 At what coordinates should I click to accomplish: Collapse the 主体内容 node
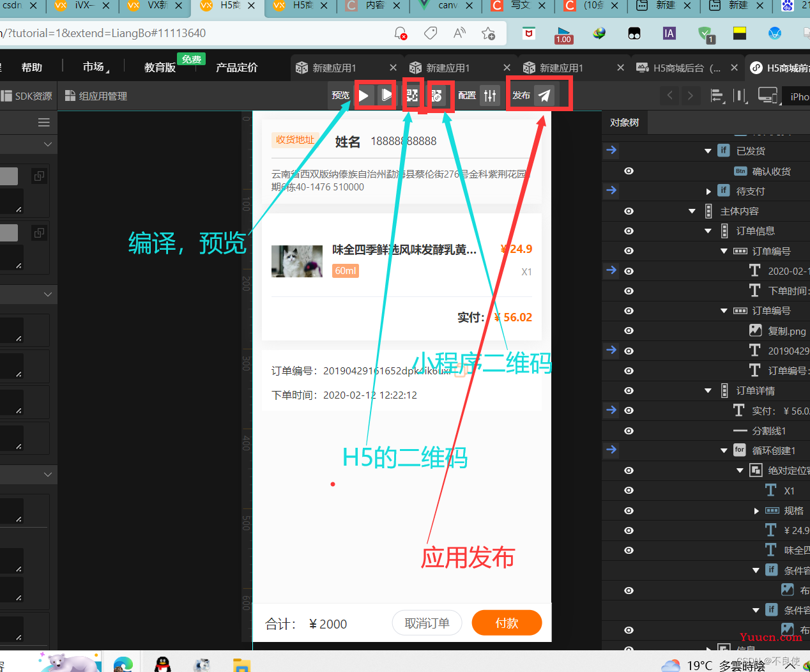(692, 211)
